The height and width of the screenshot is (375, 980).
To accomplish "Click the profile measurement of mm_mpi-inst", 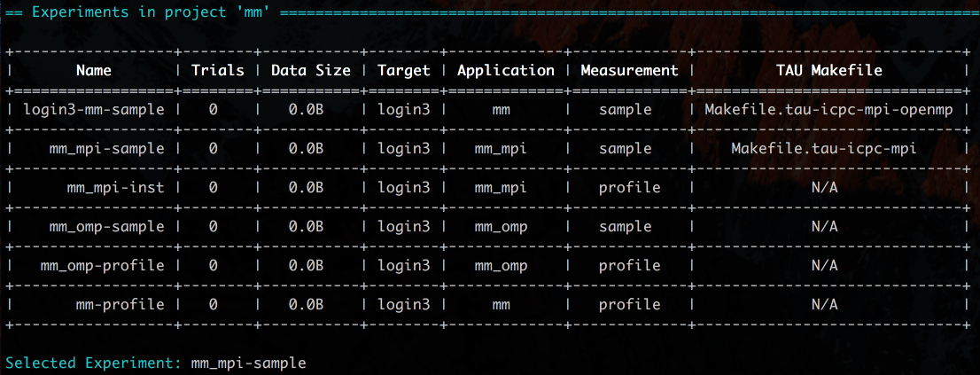I will (629, 188).
